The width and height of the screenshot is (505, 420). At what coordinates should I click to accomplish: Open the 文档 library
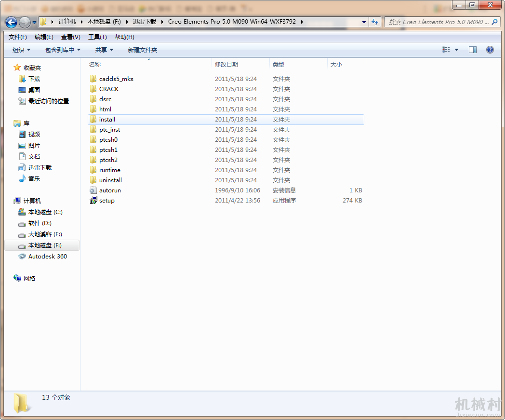34,157
